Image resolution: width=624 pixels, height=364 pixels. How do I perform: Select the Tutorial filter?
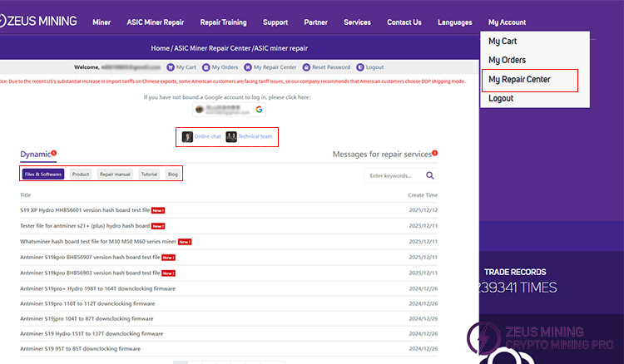point(149,174)
